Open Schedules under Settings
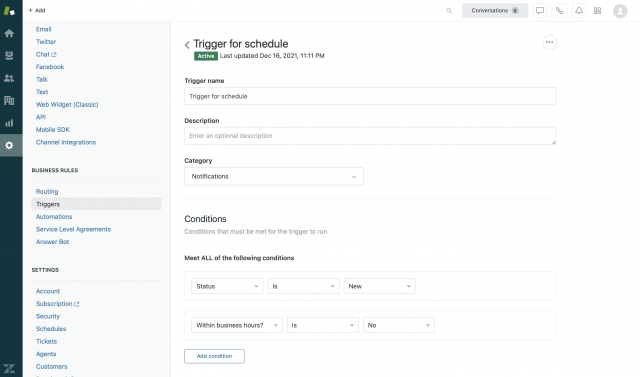The height and width of the screenshot is (377, 640). pos(51,329)
